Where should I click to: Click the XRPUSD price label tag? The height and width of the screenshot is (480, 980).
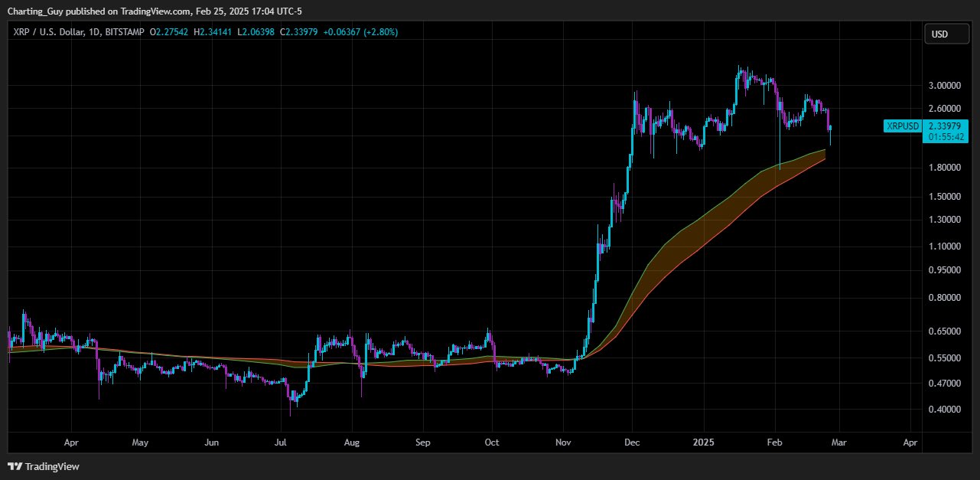(903, 126)
